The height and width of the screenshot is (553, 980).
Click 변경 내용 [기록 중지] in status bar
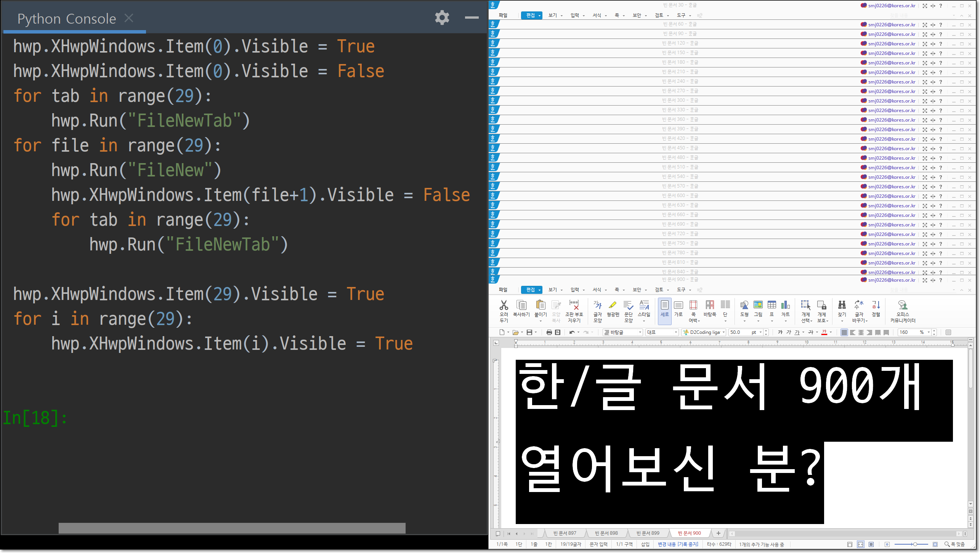(678, 544)
